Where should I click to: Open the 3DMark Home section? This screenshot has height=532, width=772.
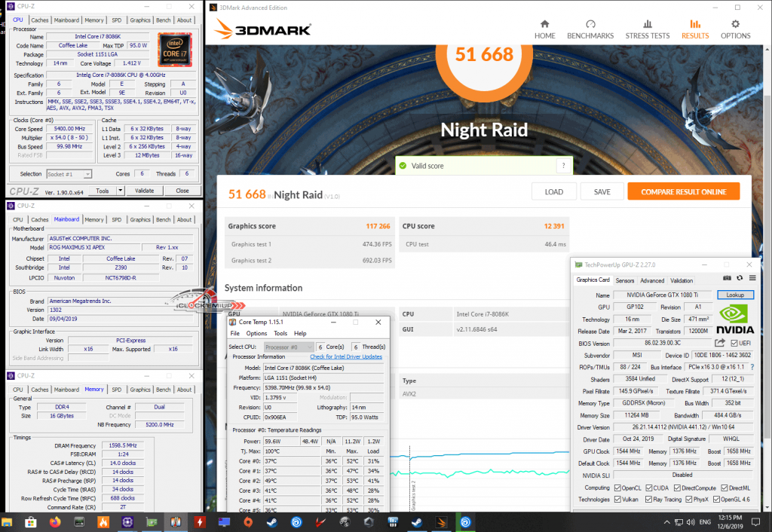[x=544, y=29]
